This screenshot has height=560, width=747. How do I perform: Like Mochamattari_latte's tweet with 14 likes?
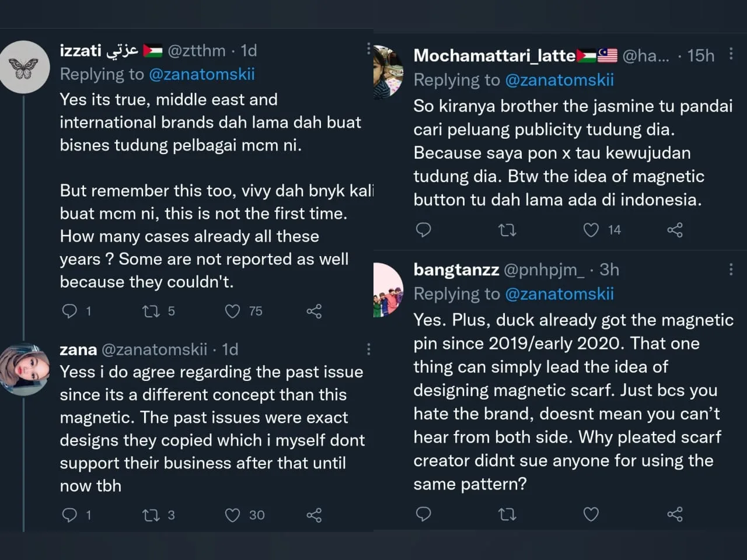pos(591,230)
